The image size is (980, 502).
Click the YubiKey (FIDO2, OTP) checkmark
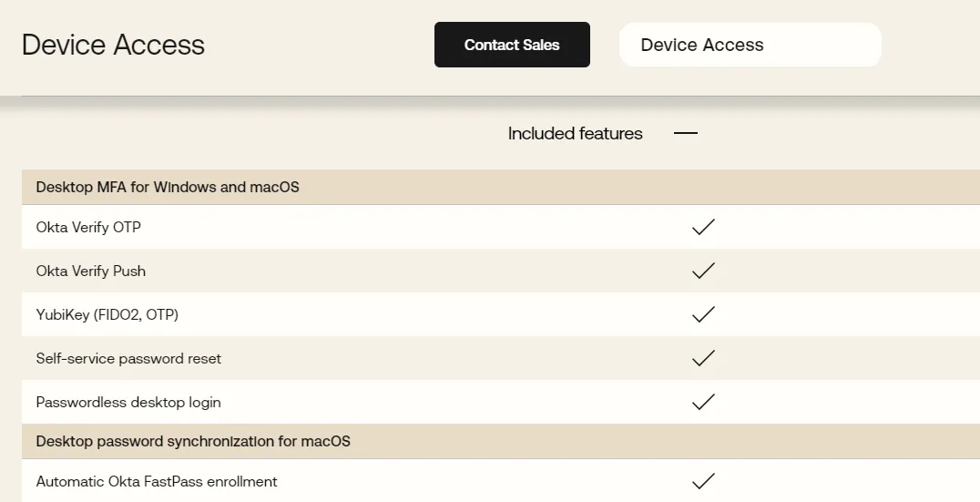[703, 314]
